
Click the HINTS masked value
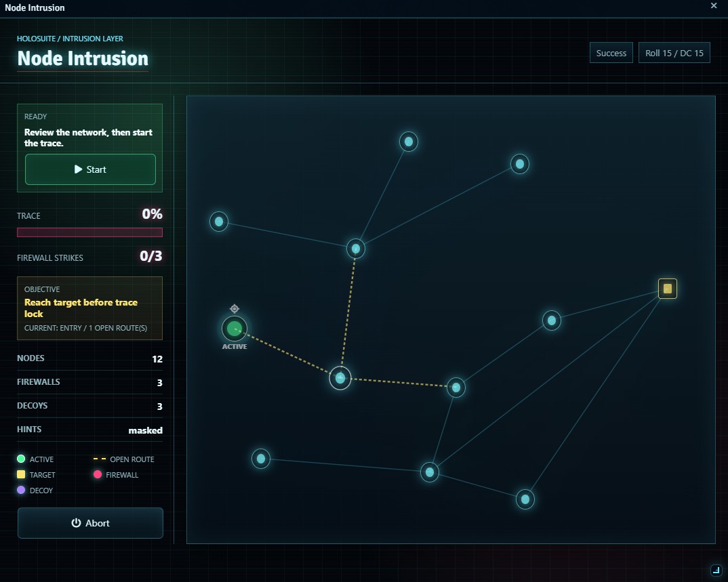coord(145,430)
